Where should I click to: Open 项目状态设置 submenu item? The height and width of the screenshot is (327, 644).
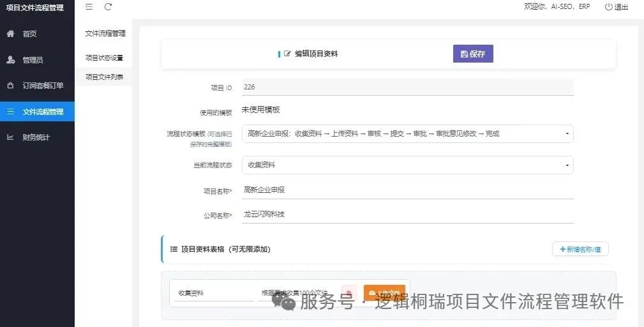pyautogui.click(x=104, y=58)
